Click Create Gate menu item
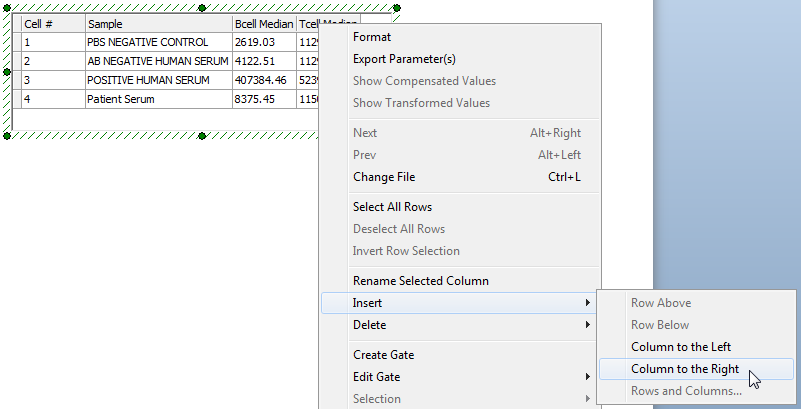The width and height of the screenshot is (801, 409). 383,355
